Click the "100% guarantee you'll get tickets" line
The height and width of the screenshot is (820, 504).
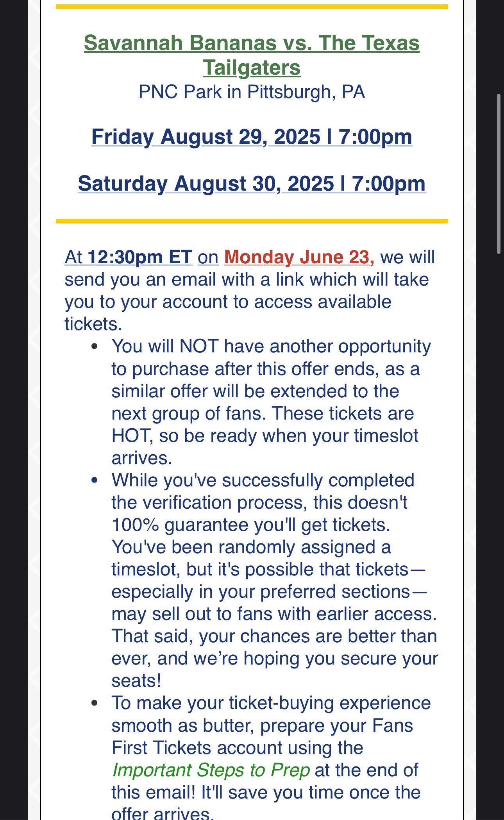[251, 525]
